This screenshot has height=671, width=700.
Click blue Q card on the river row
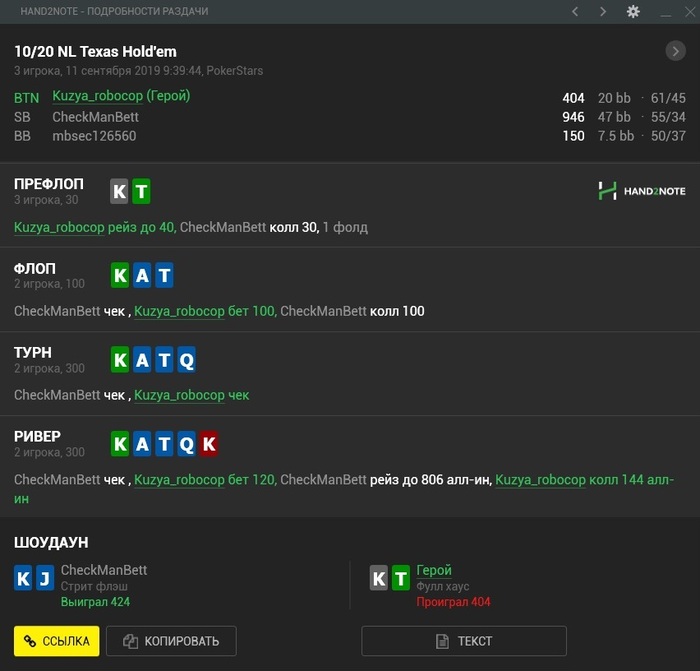tap(187, 444)
